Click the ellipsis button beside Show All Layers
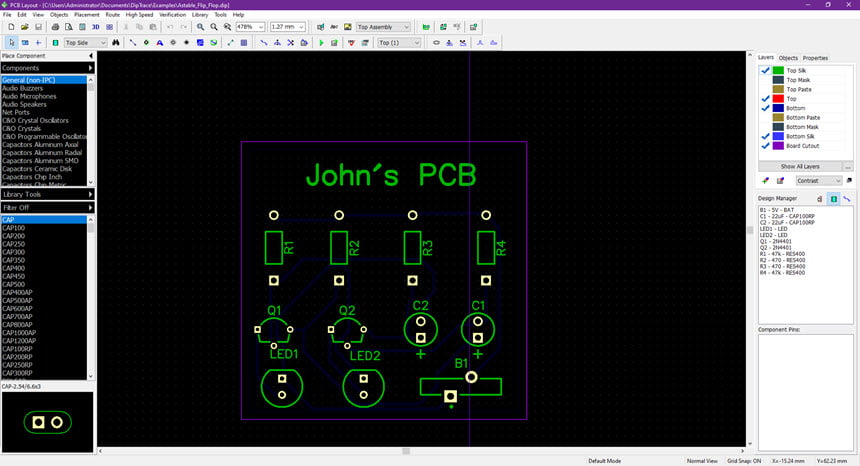The height and width of the screenshot is (466, 860). tap(848, 166)
